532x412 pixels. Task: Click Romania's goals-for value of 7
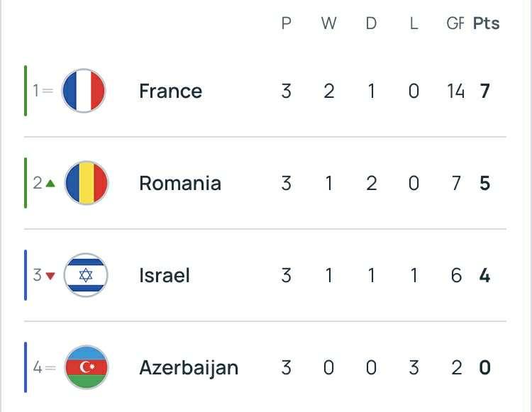pyautogui.click(x=457, y=183)
